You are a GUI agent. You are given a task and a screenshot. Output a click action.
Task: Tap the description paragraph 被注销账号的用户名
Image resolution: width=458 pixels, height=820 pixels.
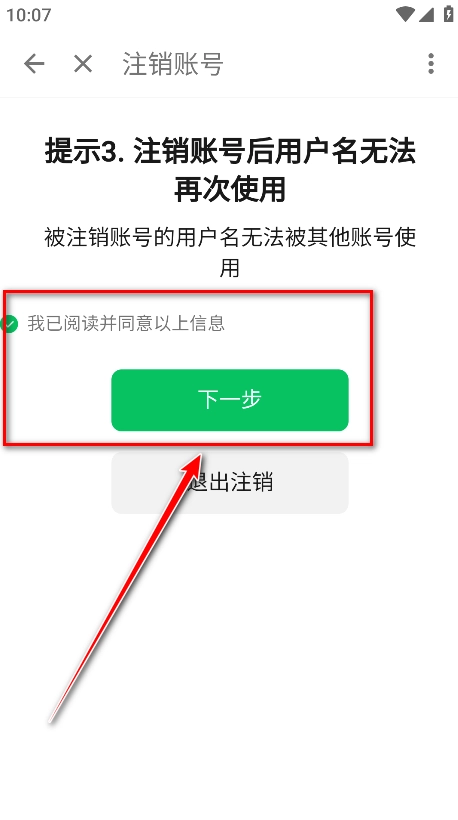point(230,253)
